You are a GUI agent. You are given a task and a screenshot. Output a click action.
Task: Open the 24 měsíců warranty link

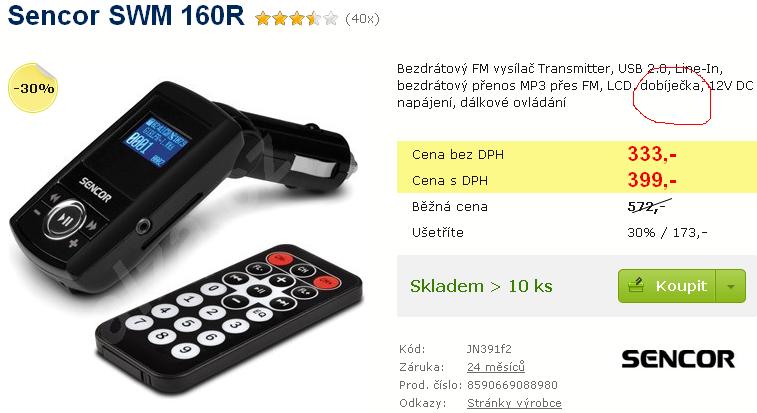(x=496, y=367)
